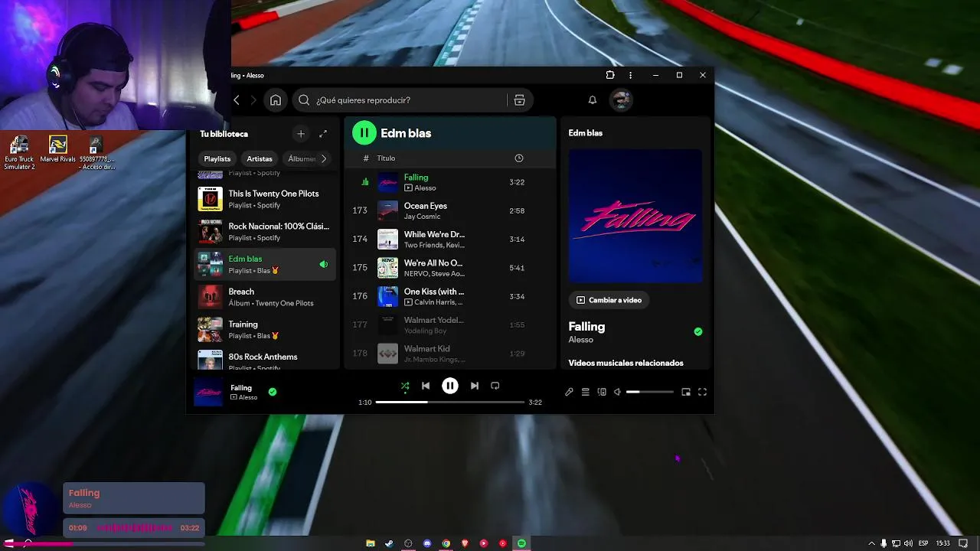Image resolution: width=980 pixels, height=551 pixels.
Task: Play the Ocean Eyes track
Action: (x=450, y=210)
